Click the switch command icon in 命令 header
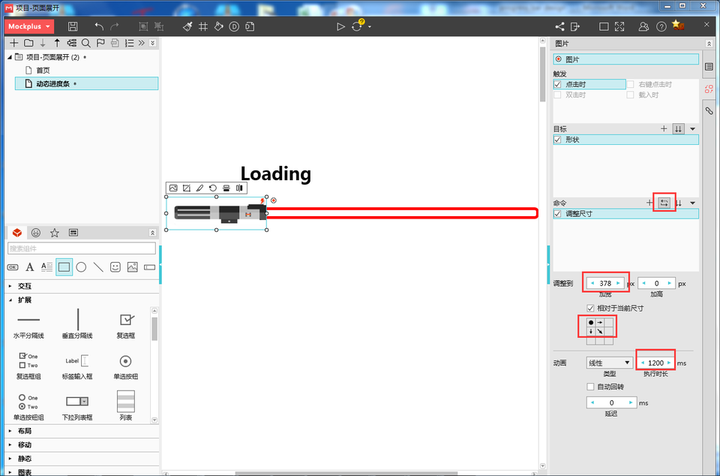Viewport: 720px width, 476px height. (x=664, y=202)
